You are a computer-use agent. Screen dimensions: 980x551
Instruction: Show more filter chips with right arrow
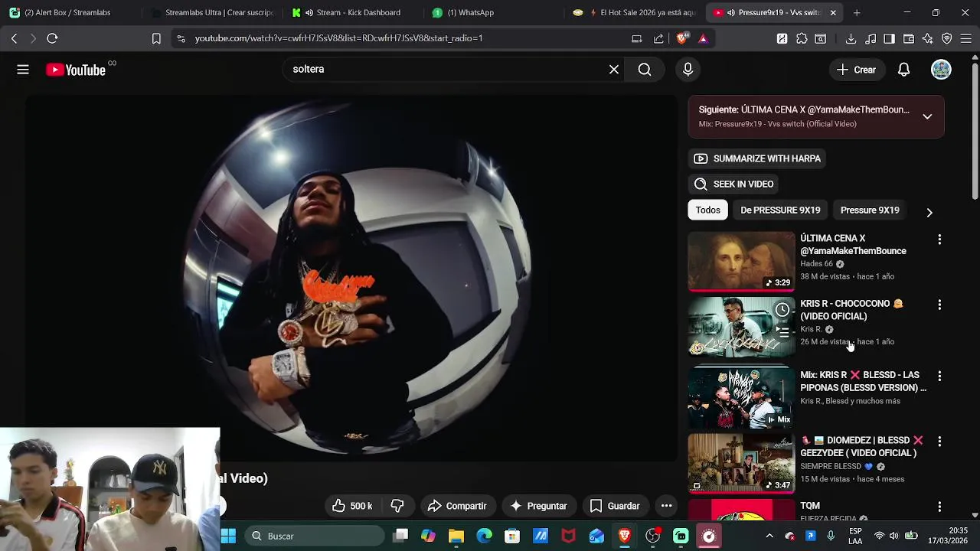[929, 212]
